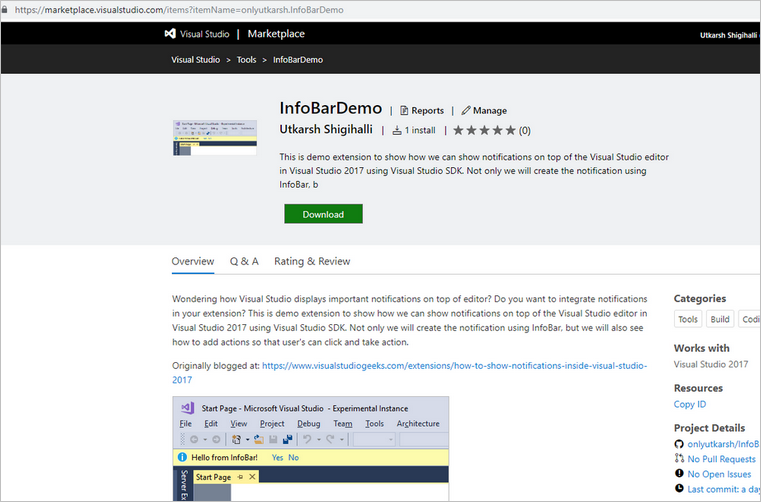Click the pull request icon
Screen dimensions: 761x502
coord(679,458)
